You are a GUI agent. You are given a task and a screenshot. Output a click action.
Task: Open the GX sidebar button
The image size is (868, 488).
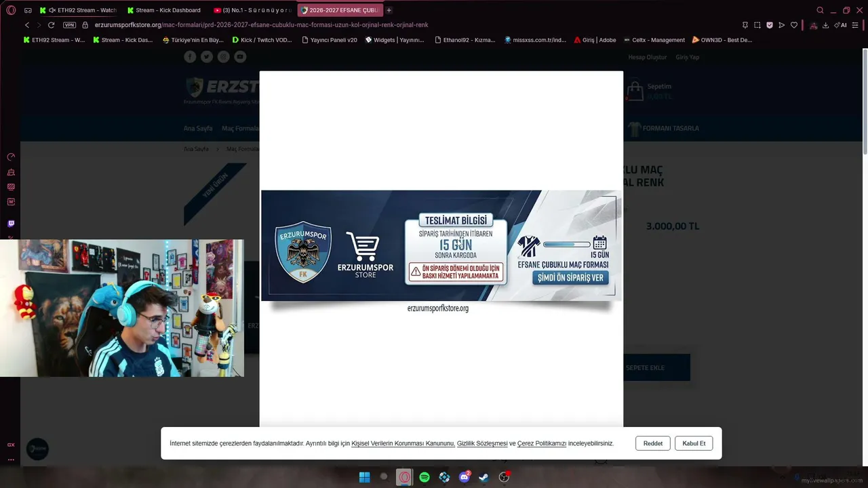tap(11, 445)
